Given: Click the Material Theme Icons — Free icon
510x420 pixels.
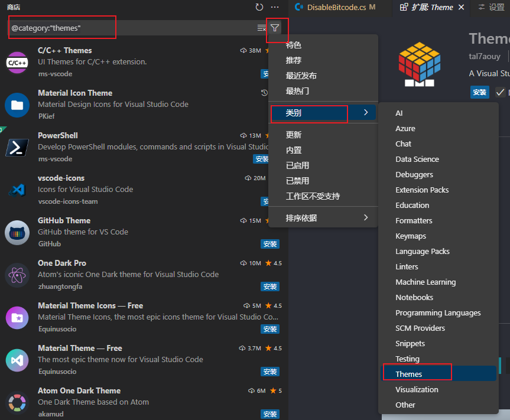Looking at the screenshot, I should (x=17, y=318).
